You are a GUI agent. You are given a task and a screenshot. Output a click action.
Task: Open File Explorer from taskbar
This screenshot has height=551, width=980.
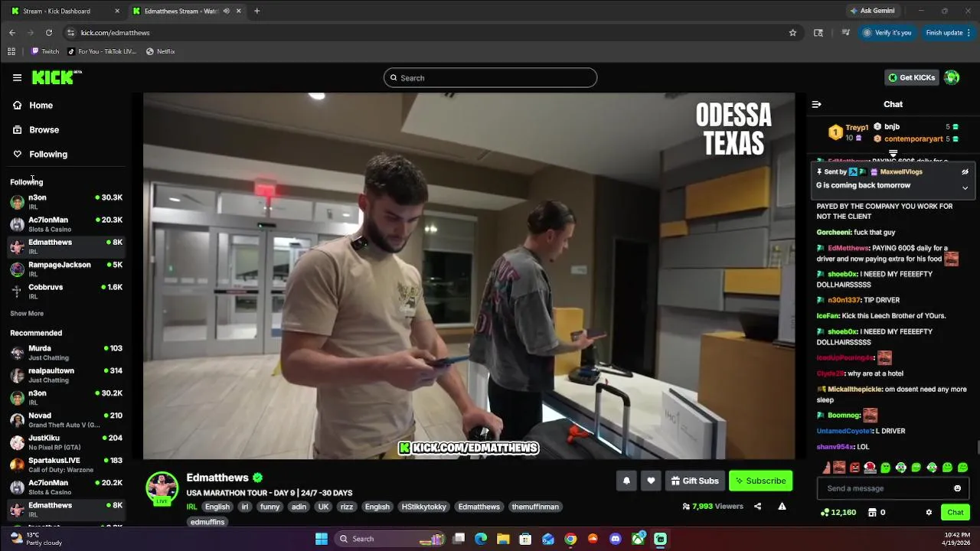click(503, 539)
